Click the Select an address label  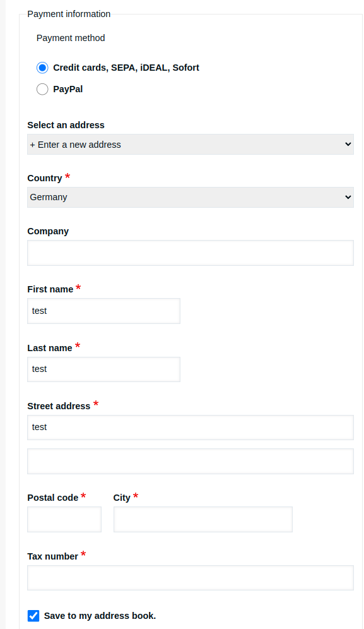tap(66, 125)
